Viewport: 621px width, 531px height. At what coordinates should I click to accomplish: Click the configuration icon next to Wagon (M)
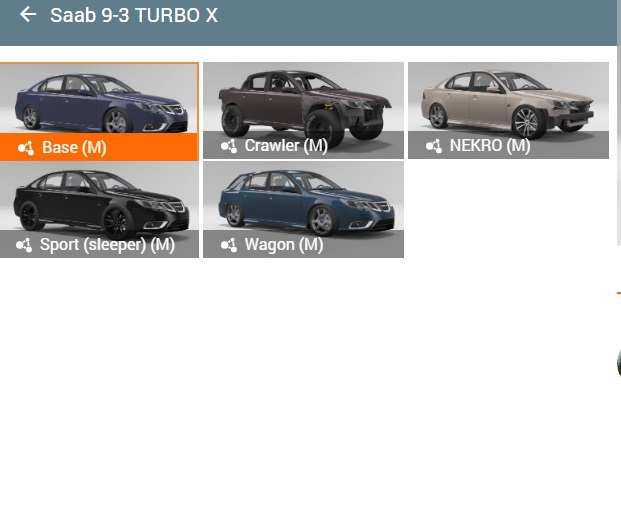(229, 245)
